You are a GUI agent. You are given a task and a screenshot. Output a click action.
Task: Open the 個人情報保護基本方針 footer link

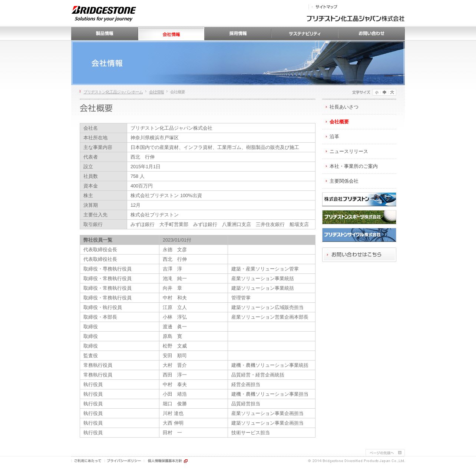[165, 461]
